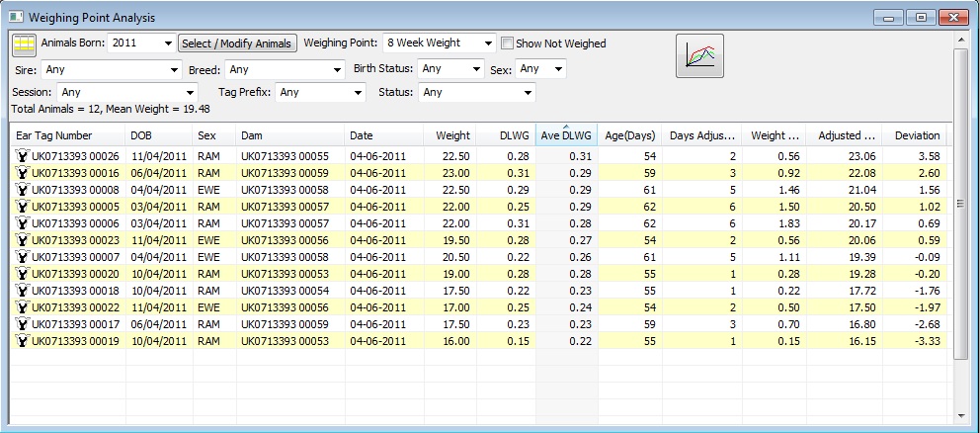Click the sheep icon for tag 00008

(22, 190)
